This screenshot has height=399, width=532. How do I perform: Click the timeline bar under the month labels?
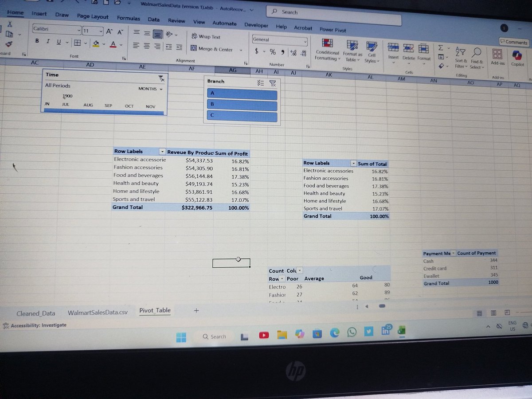point(104,111)
